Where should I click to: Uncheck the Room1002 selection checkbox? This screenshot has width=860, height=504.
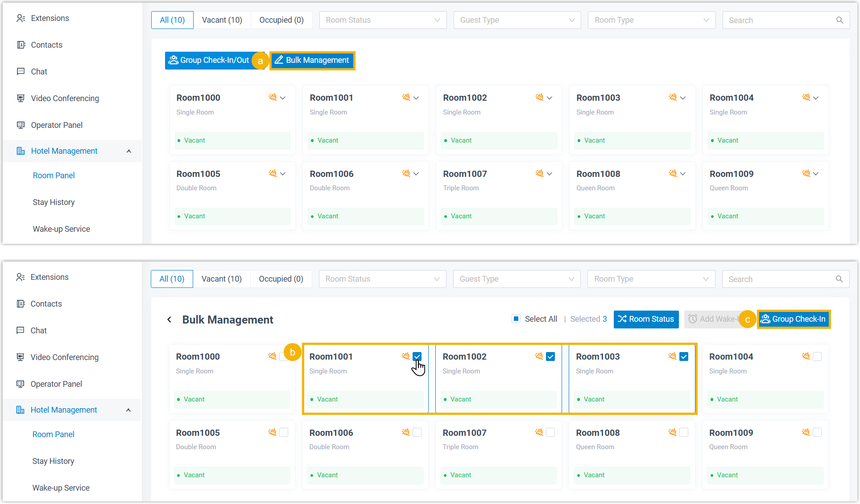click(550, 356)
